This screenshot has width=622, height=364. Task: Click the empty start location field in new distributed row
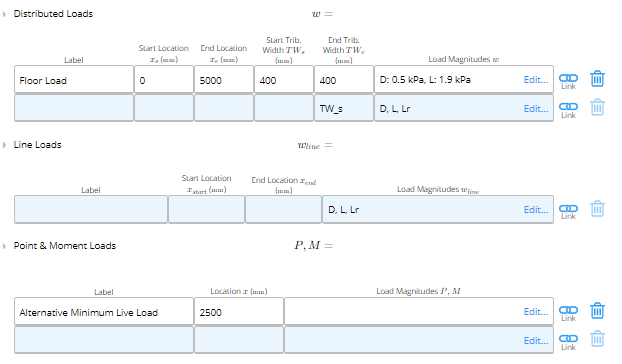(x=164, y=108)
